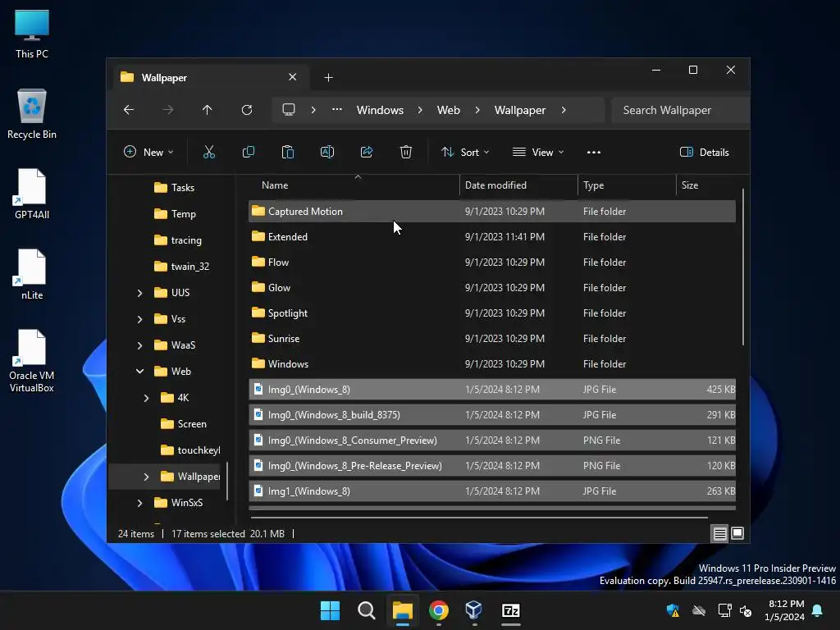Select Img1_(Windows_8) file

492,491
